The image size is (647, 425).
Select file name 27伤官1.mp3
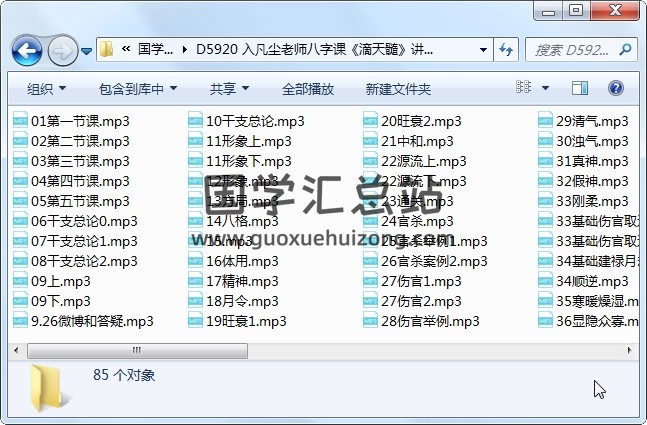click(421, 281)
